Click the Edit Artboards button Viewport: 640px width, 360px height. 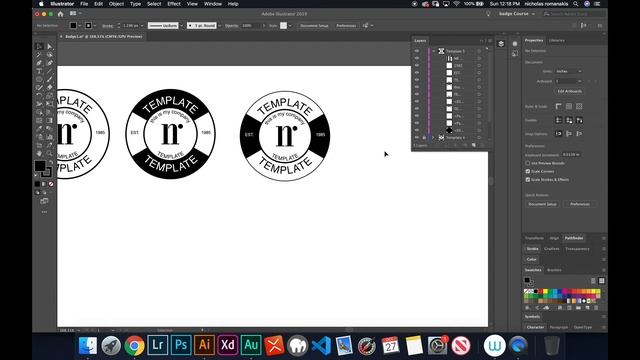pos(569,91)
